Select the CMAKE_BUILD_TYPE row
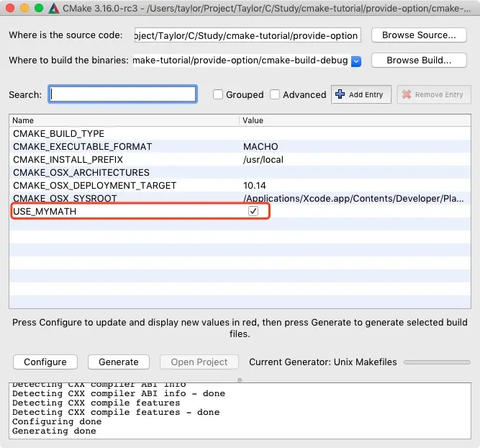The image size is (480, 448). coord(240,133)
